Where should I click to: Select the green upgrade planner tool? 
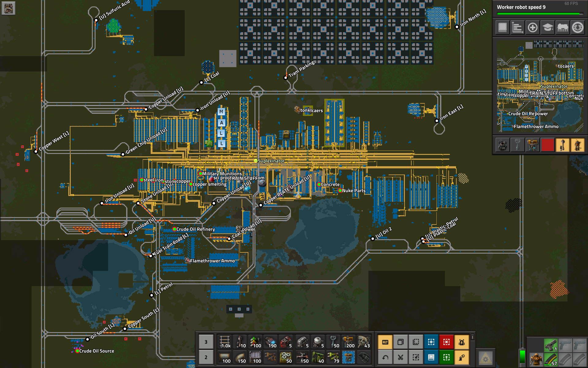pyautogui.click(x=446, y=357)
